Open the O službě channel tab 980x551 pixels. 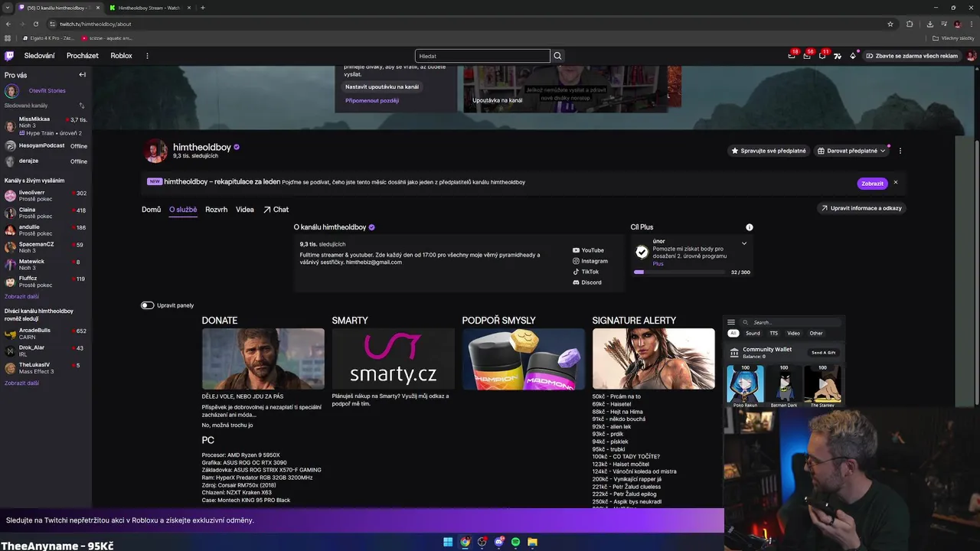(183, 209)
